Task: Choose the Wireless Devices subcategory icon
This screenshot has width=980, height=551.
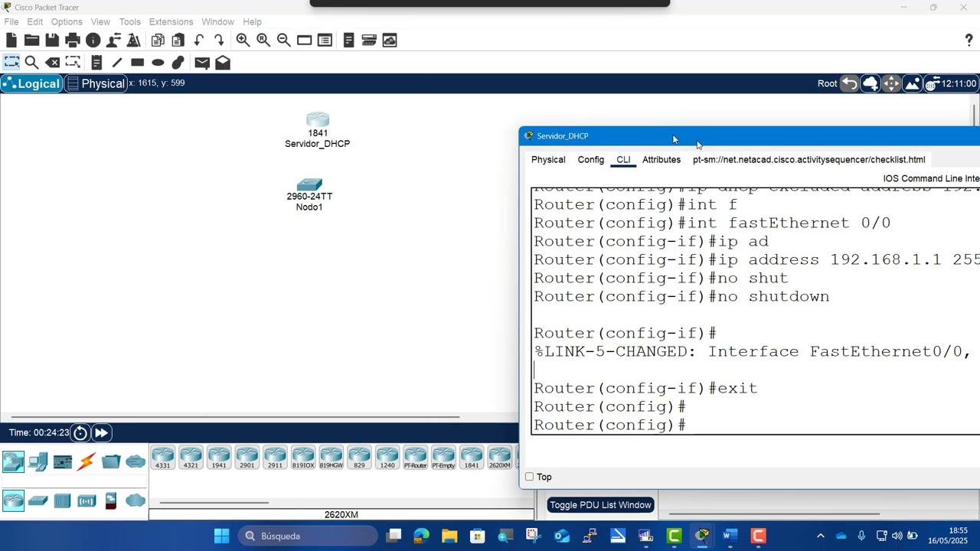Action: click(x=87, y=500)
